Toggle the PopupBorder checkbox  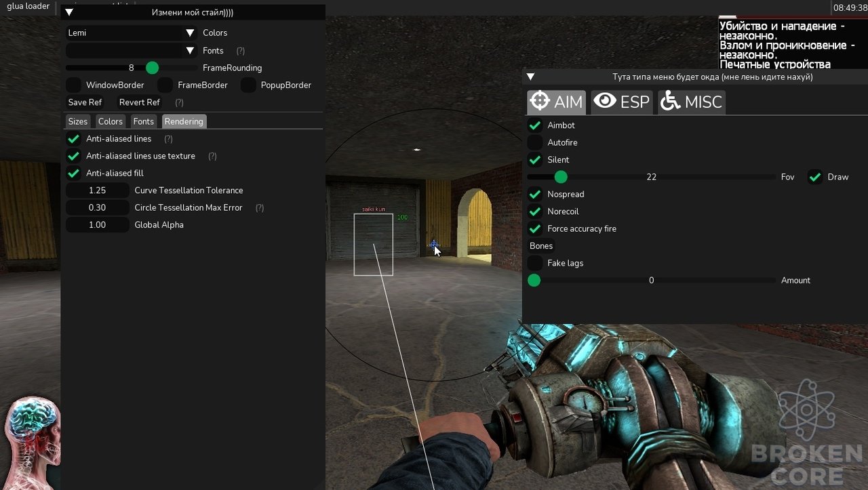coord(248,85)
